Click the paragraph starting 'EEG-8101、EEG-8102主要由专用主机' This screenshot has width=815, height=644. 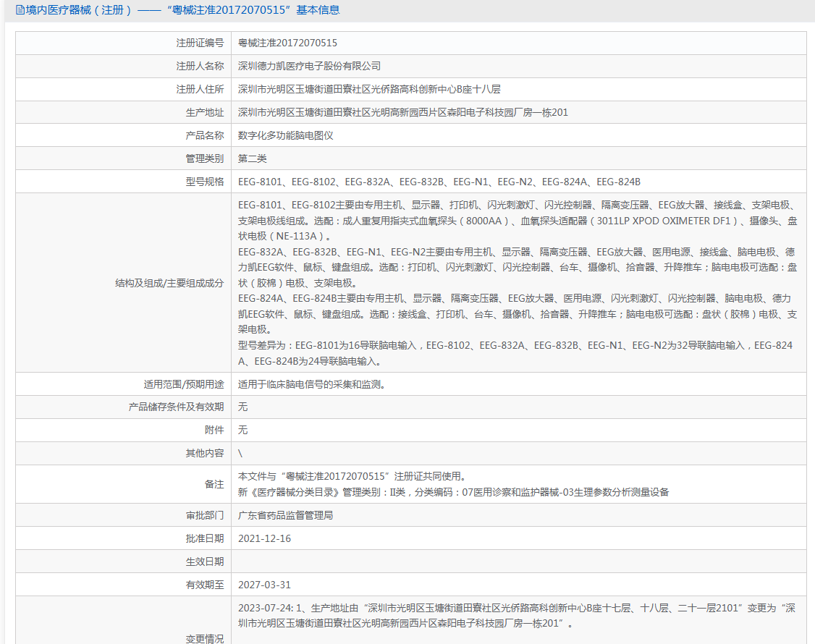pyautogui.click(x=518, y=221)
